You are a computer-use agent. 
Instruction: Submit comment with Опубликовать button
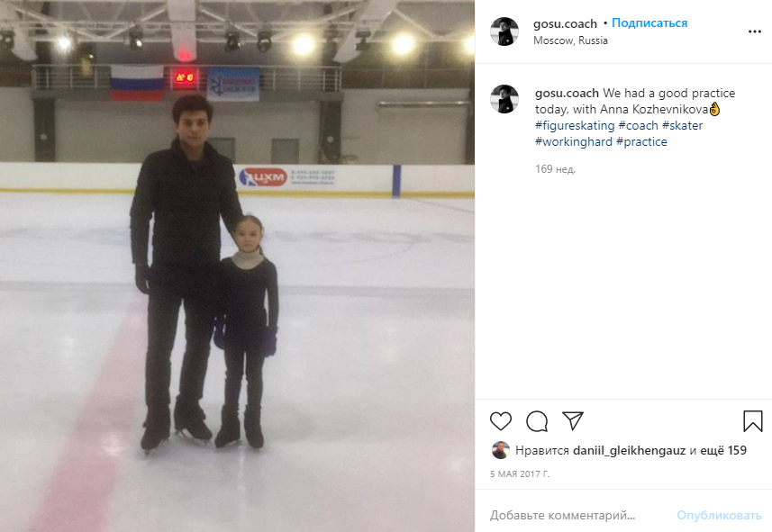click(x=719, y=515)
